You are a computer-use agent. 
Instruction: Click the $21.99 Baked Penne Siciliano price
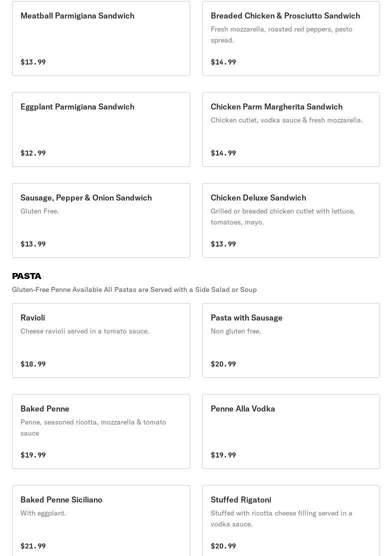coord(33,546)
